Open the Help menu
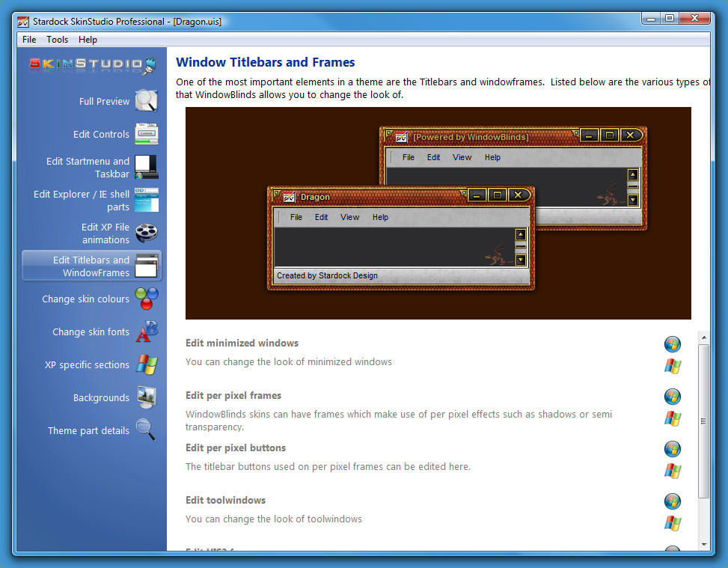The height and width of the screenshot is (568, 728). 88,40
